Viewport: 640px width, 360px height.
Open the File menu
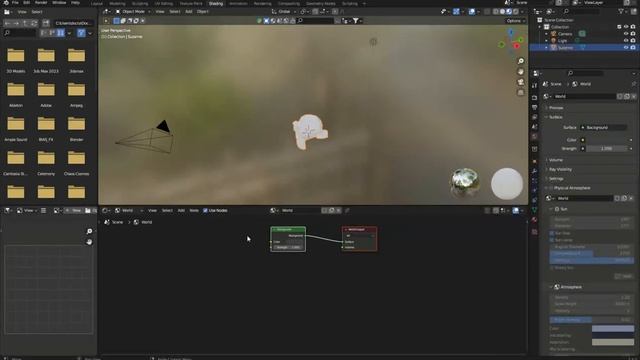coord(15,2)
